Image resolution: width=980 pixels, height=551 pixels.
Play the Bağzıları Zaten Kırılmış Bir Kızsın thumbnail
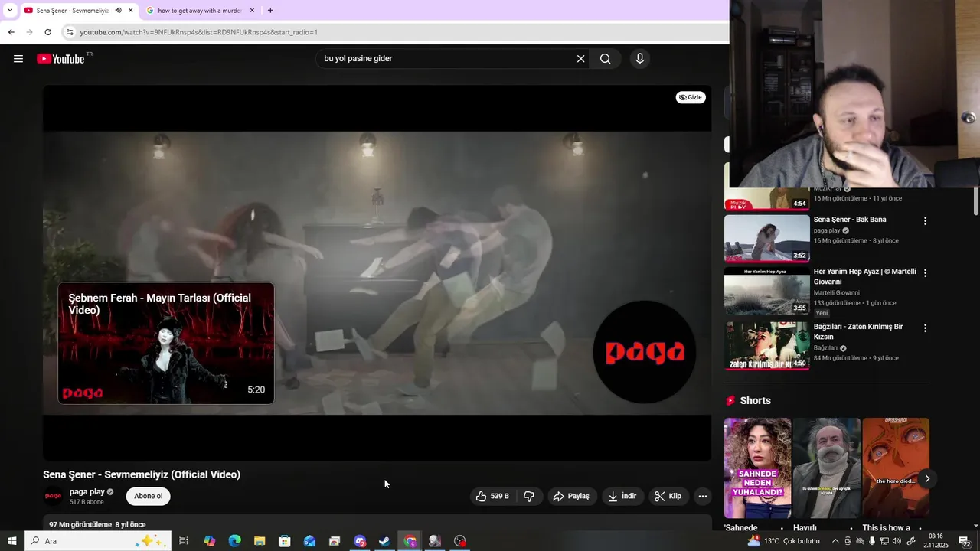click(x=766, y=346)
